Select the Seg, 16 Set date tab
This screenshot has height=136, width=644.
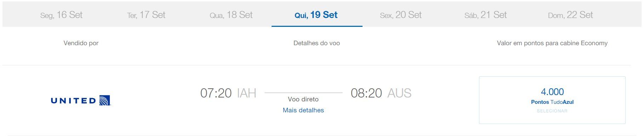tap(61, 15)
